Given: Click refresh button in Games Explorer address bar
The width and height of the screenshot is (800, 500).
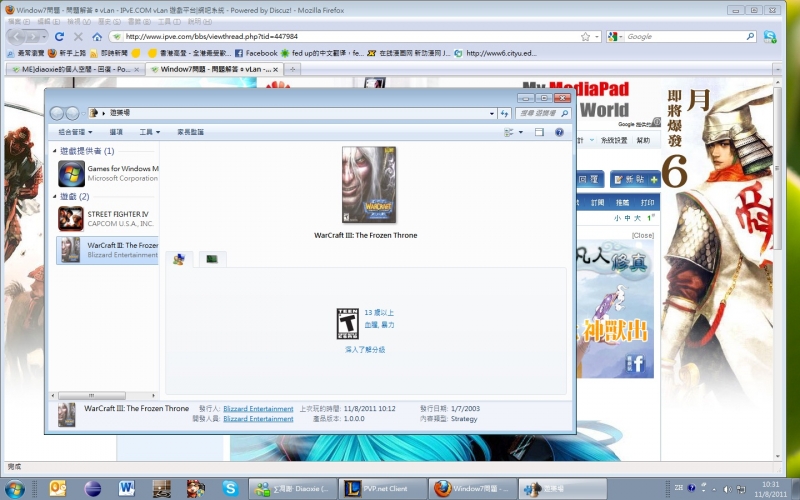Looking at the screenshot, I should point(504,113).
